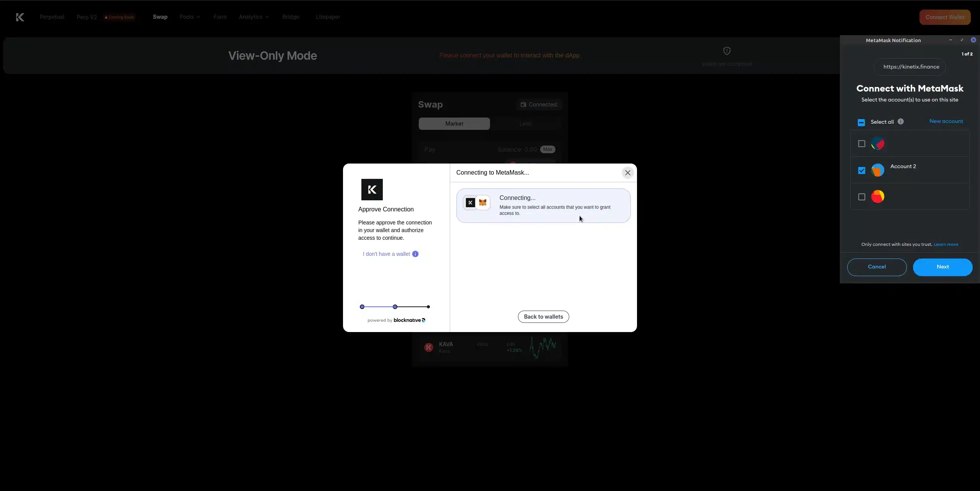Toggle the Select all checkbox
The height and width of the screenshot is (491, 980).
[861, 123]
